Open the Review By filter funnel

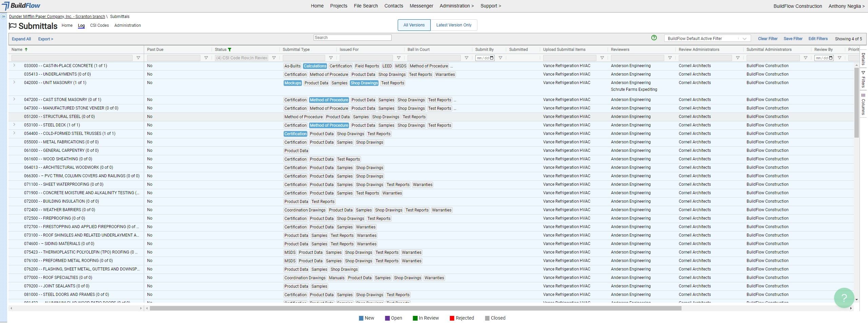click(x=840, y=58)
